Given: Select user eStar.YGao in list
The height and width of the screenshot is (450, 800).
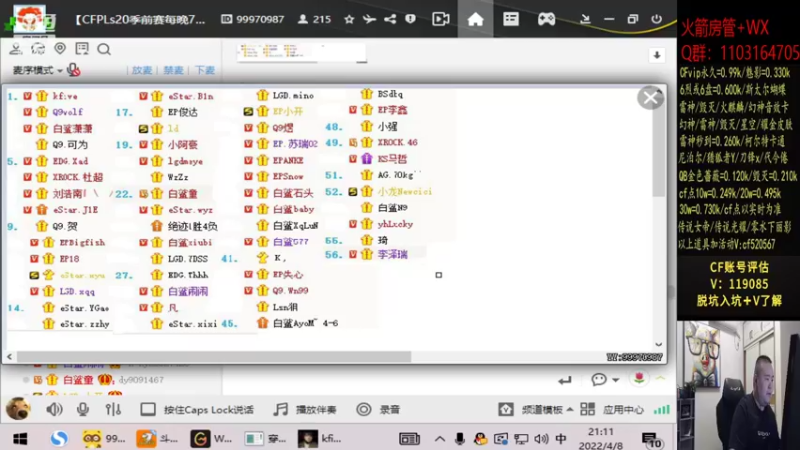Looking at the screenshot, I should pyautogui.click(x=85, y=308).
